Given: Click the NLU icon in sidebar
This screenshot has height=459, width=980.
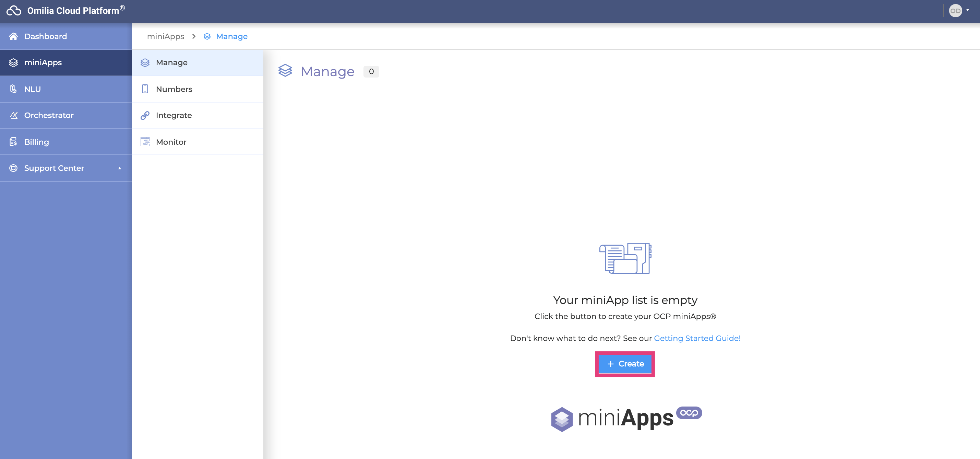Looking at the screenshot, I should [x=13, y=89].
